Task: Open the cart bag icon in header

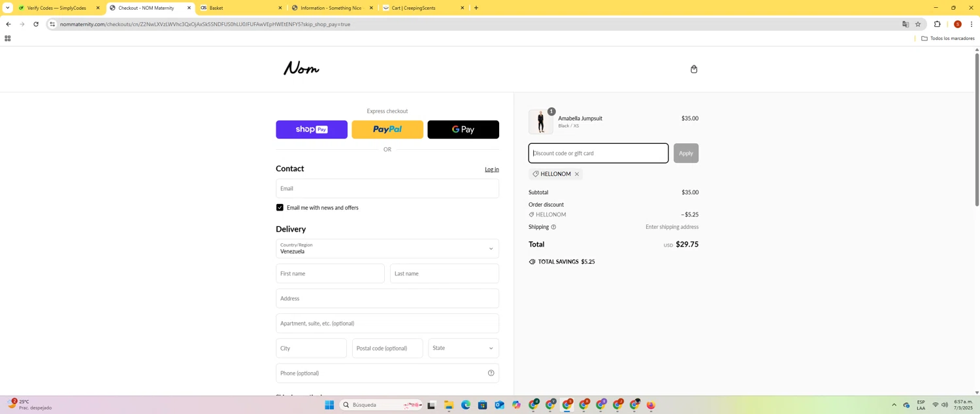Action: point(694,69)
